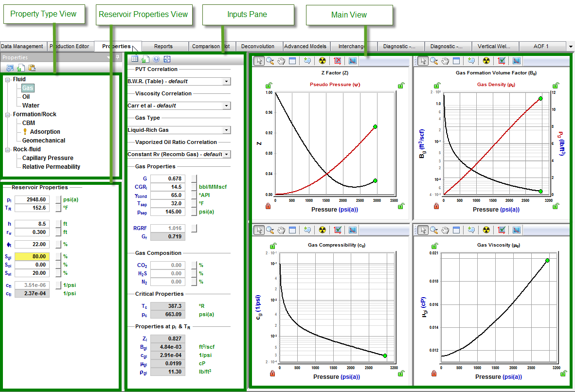Collapse the Formation/Rock tree node
The image size is (575, 392).
(x=8, y=114)
